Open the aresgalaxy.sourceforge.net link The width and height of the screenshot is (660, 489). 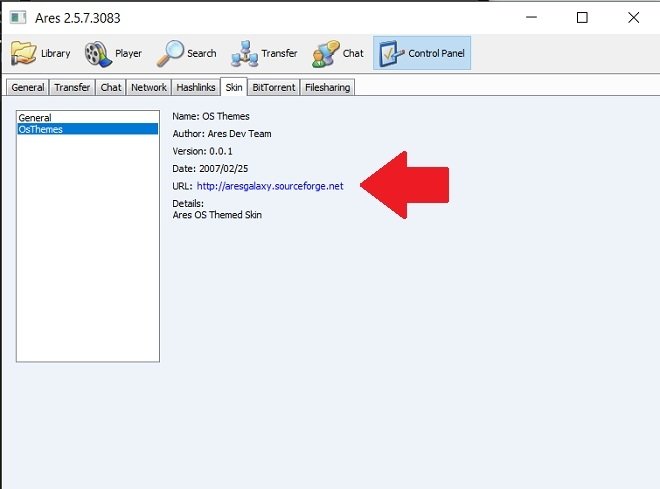point(270,186)
